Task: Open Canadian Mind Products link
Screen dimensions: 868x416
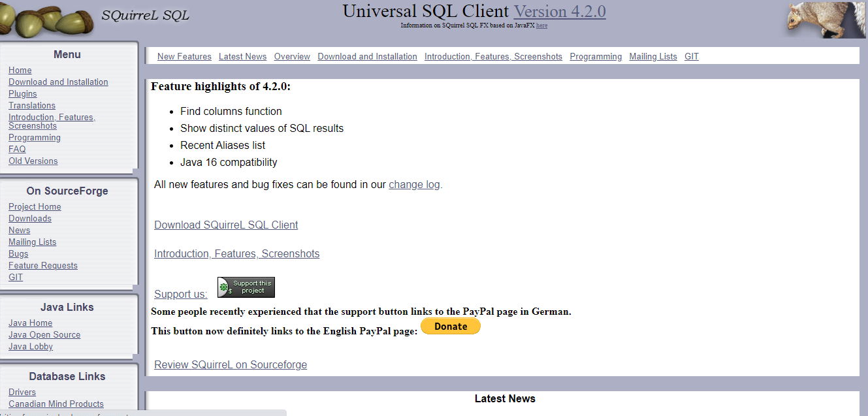Action: [56, 404]
